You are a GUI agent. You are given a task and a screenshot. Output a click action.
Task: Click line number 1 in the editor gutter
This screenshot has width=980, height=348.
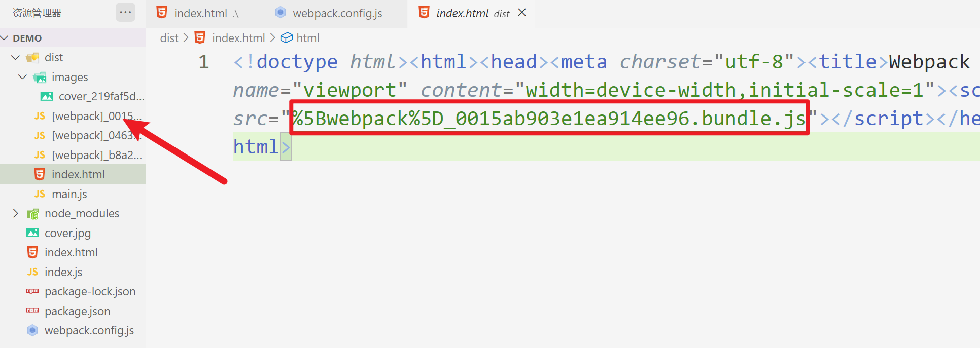[204, 62]
